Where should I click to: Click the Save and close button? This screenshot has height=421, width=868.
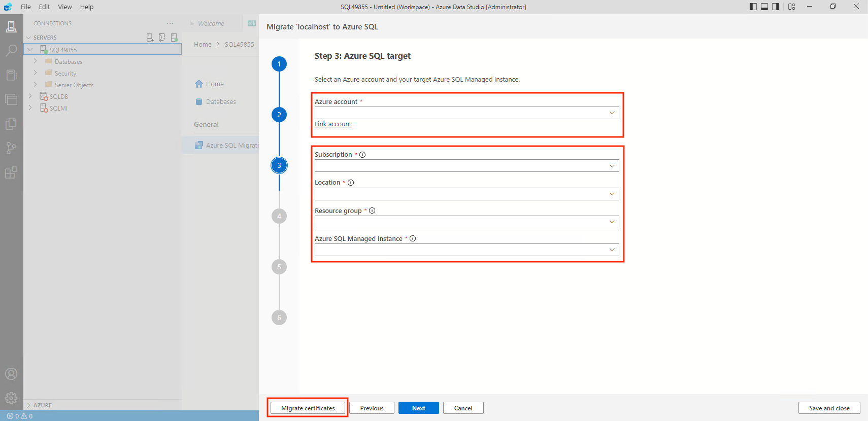(x=829, y=408)
